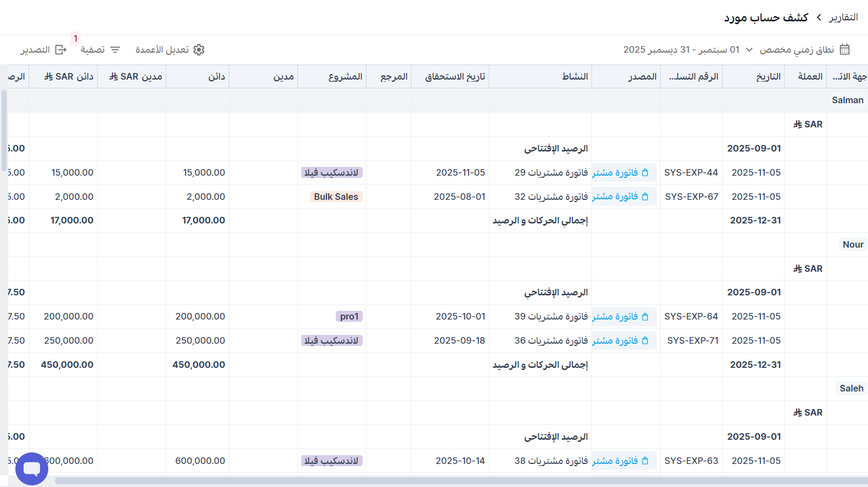Click the تاريخ الاستحقاق column header
Image resolution: width=868 pixels, height=487 pixels.
click(x=450, y=77)
